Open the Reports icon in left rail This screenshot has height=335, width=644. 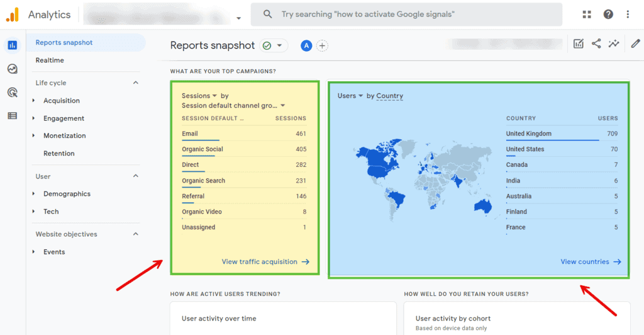[13, 45]
